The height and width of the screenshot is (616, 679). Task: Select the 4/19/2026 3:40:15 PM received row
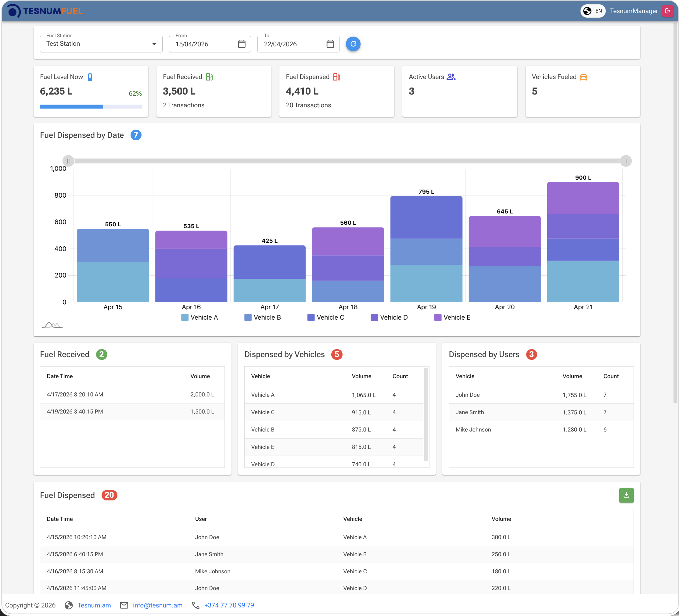coord(132,412)
